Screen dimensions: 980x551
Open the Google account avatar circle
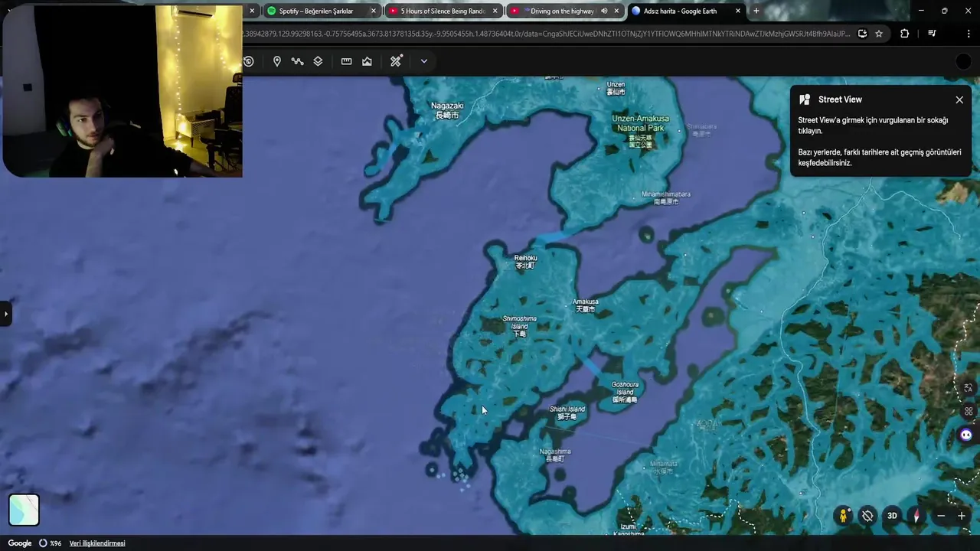tap(964, 61)
